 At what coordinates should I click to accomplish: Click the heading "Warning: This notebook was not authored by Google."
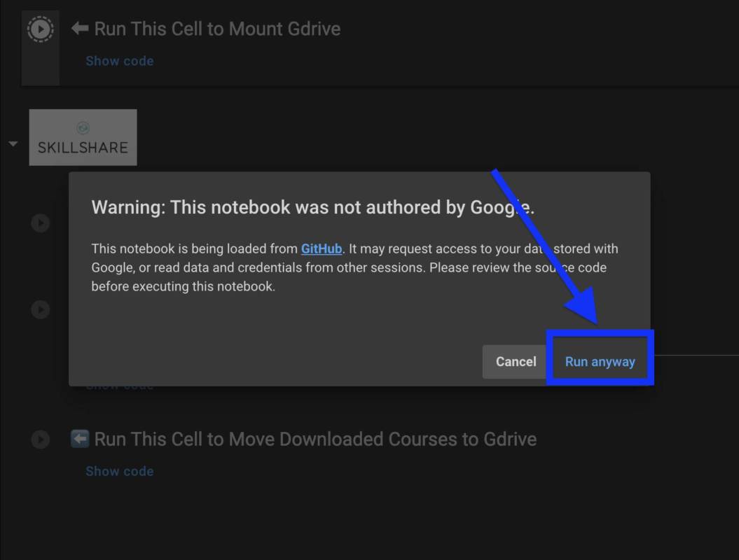point(313,207)
